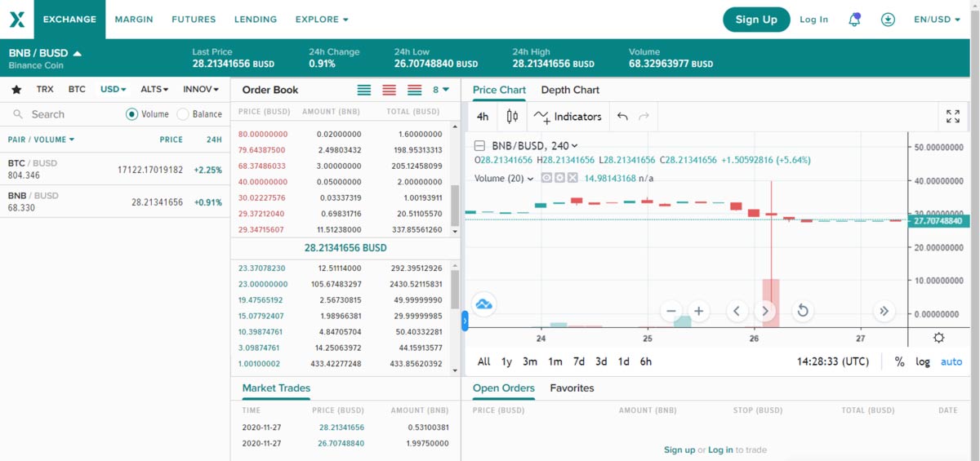Click the TradingView cloud logo

(x=483, y=304)
